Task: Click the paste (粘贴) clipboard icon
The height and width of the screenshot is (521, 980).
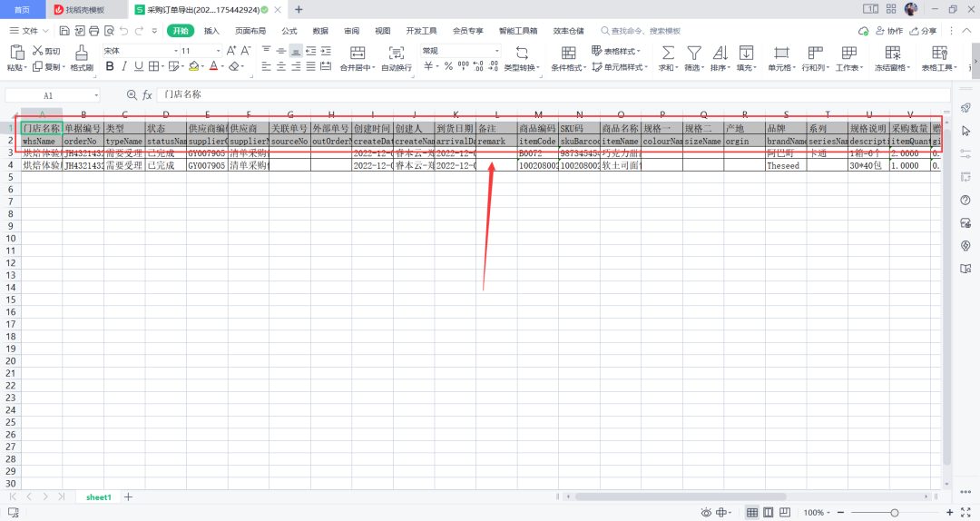Action: click(16, 53)
